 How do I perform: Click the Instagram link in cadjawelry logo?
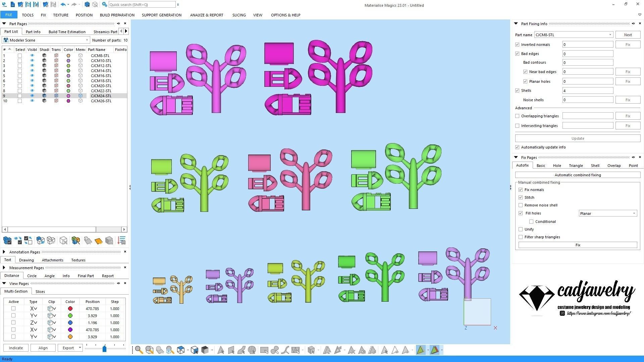click(x=598, y=313)
